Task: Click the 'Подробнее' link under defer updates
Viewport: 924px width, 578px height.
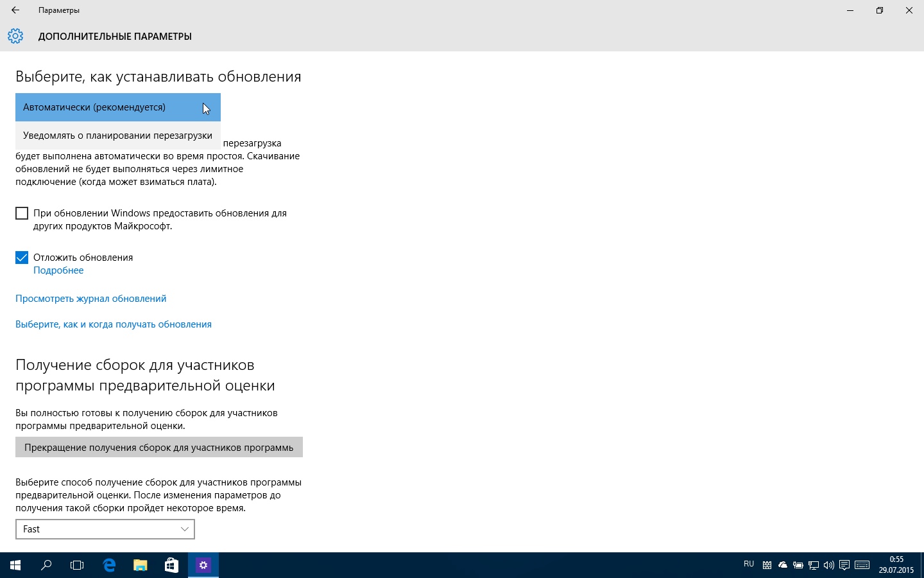Action: (58, 270)
